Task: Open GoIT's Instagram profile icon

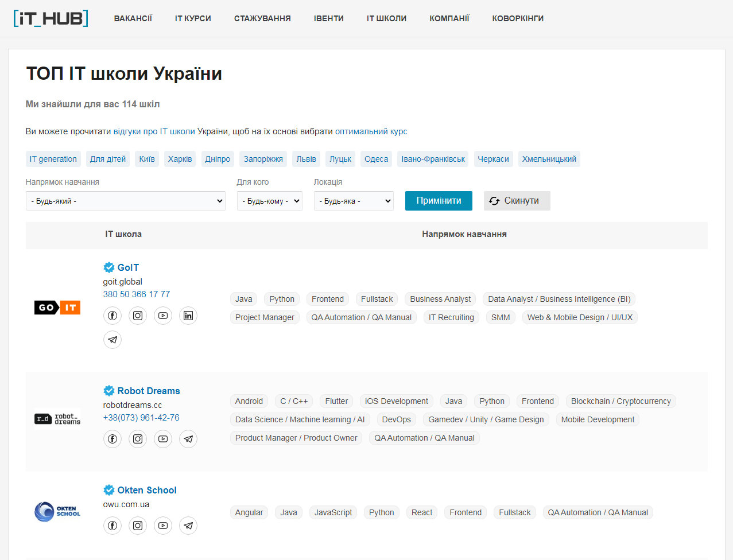Action: (x=138, y=316)
